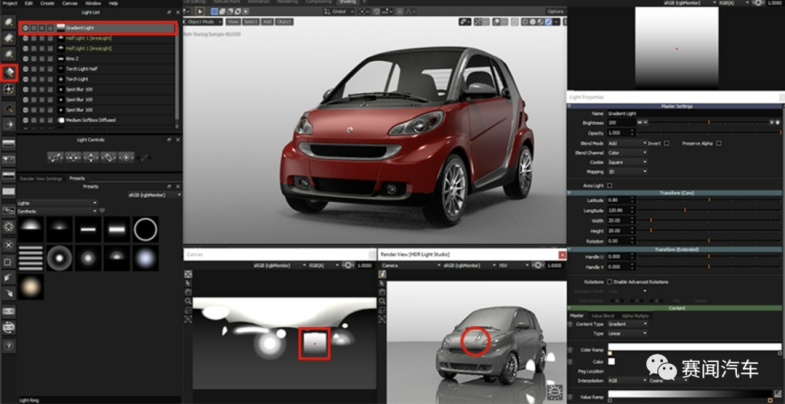Click the help question mark icon

pos(9,342)
